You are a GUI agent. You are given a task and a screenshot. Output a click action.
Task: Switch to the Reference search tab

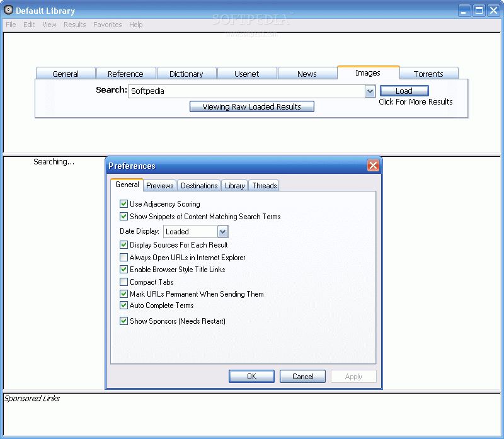(x=125, y=74)
